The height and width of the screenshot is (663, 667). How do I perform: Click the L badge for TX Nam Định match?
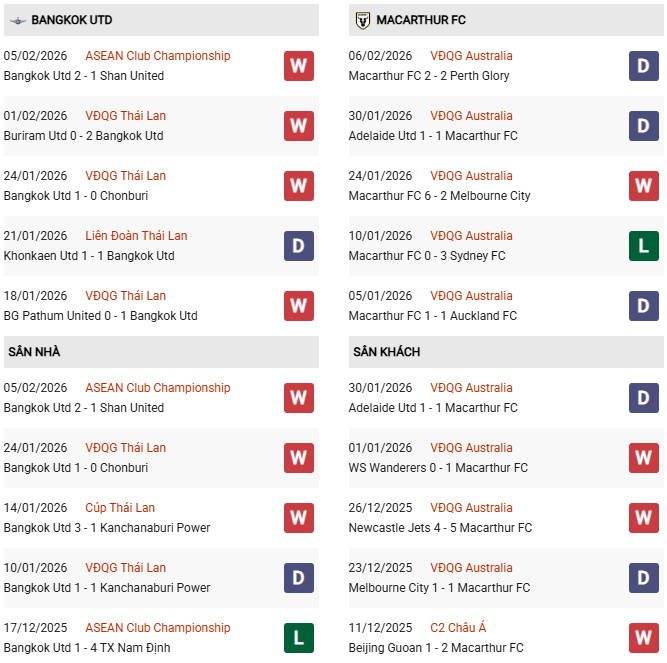coord(298,638)
